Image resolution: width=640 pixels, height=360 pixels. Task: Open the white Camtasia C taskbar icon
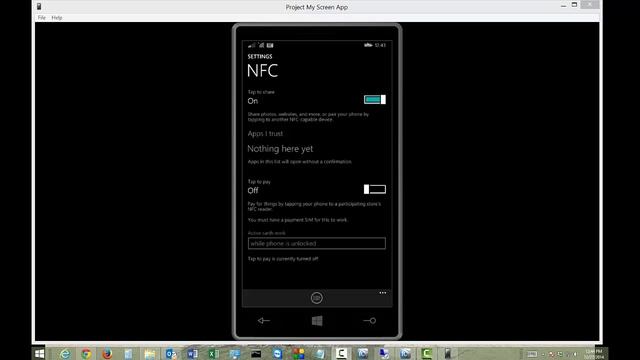pos(341,353)
